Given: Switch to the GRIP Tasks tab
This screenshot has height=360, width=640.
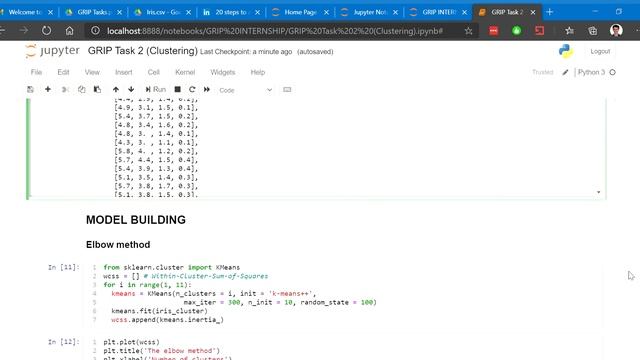Looking at the screenshot, I should (93, 12).
